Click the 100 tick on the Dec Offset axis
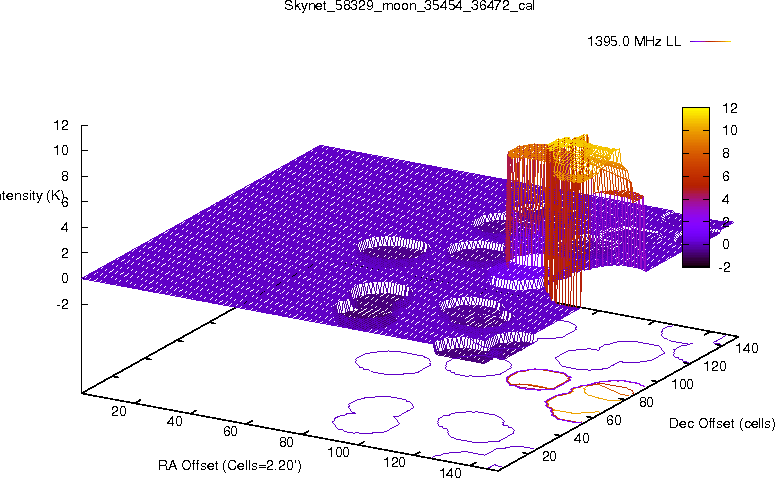Image resolution: width=775 pixels, height=478 pixels. pos(682,384)
